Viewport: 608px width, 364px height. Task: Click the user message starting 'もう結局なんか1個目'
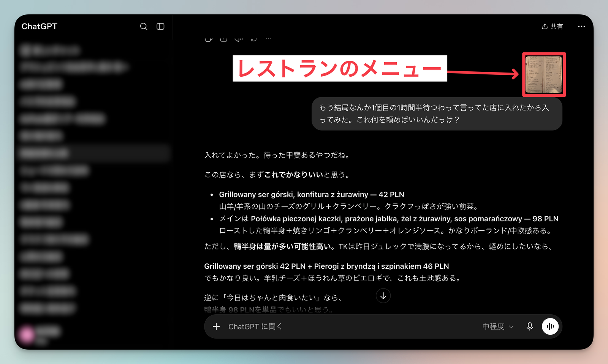(x=437, y=113)
